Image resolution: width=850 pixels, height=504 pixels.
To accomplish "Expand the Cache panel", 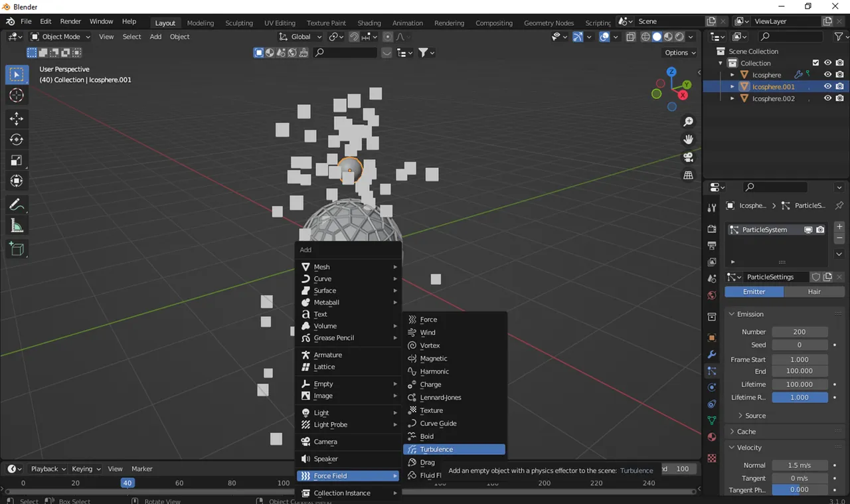I will 746,432.
